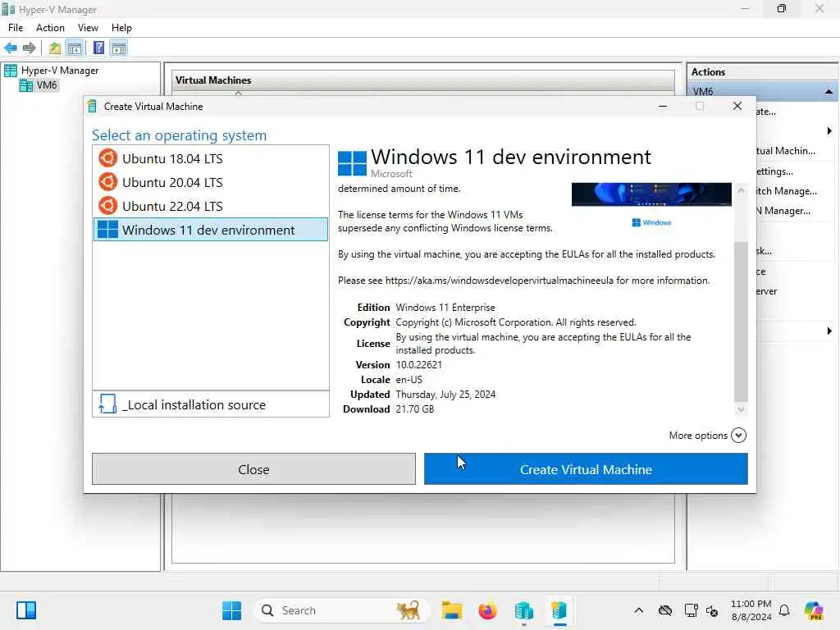This screenshot has width=840, height=630.
Task: Click the Local installation source icon
Action: [x=107, y=404]
